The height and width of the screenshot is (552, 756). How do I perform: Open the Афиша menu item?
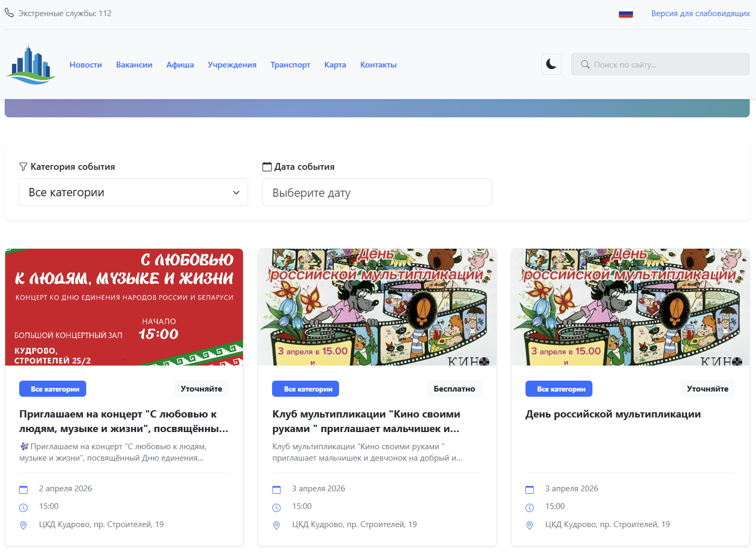click(x=180, y=64)
